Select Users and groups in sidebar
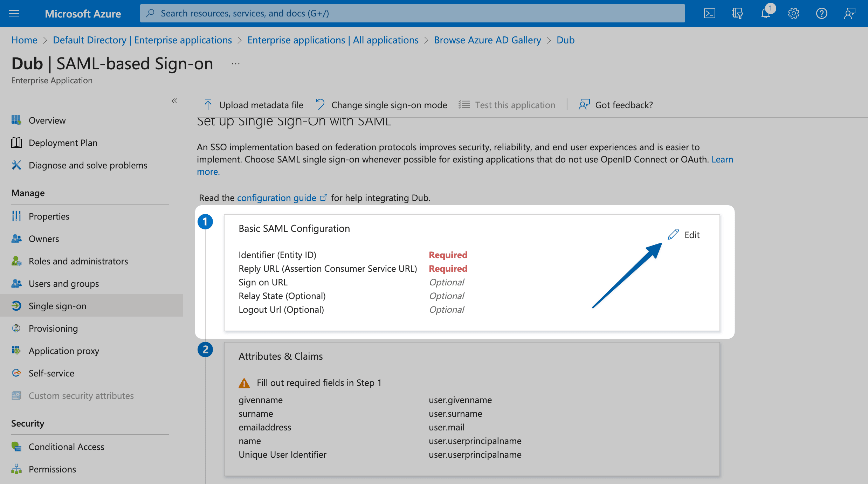868x484 pixels. pos(63,283)
